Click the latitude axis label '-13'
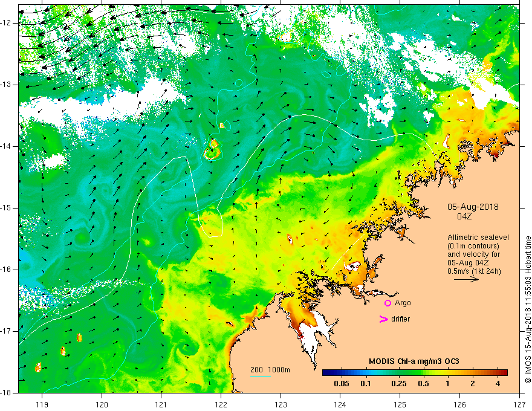Viewport: 532px width, 411px height. pos(6,85)
